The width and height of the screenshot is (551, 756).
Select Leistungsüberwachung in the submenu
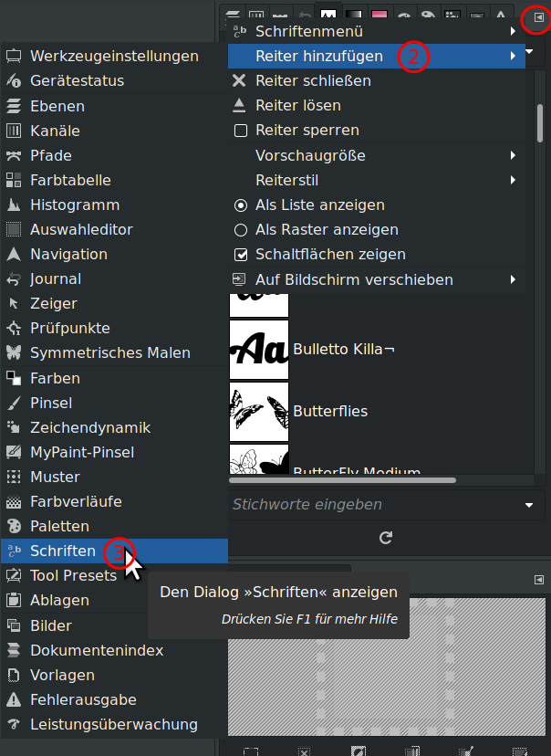click(x=114, y=724)
